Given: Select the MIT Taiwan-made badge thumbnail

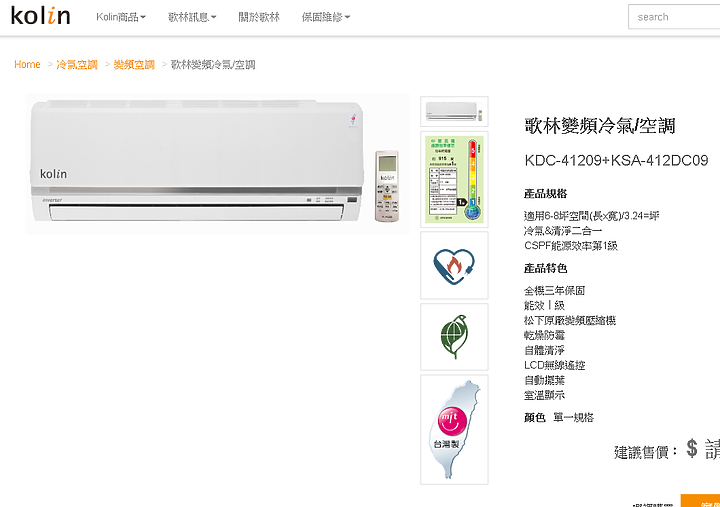Looking at the screenshot, I should click(x=454, y=429).
